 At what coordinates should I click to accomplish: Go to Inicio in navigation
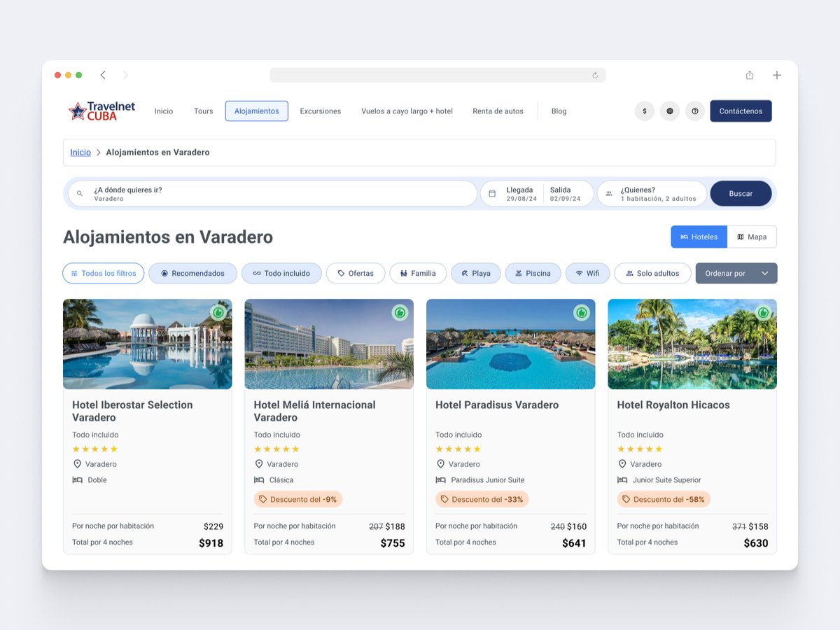[164, 111]
